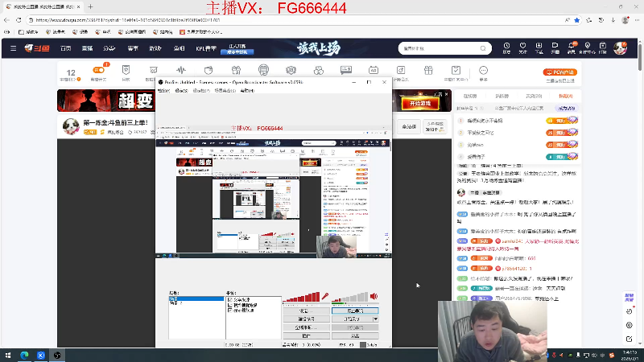Image resolution: width=644 pixels, height=362 pixels.
Task: Select the highlighted 场景 item in OBS scenes list
Action: [x=196, y=298]
